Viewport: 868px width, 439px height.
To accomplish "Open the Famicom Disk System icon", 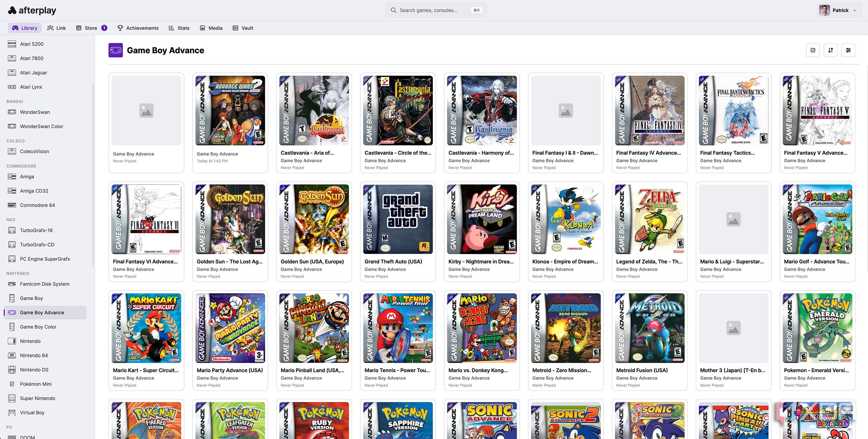I will click(x=12, y=284).
